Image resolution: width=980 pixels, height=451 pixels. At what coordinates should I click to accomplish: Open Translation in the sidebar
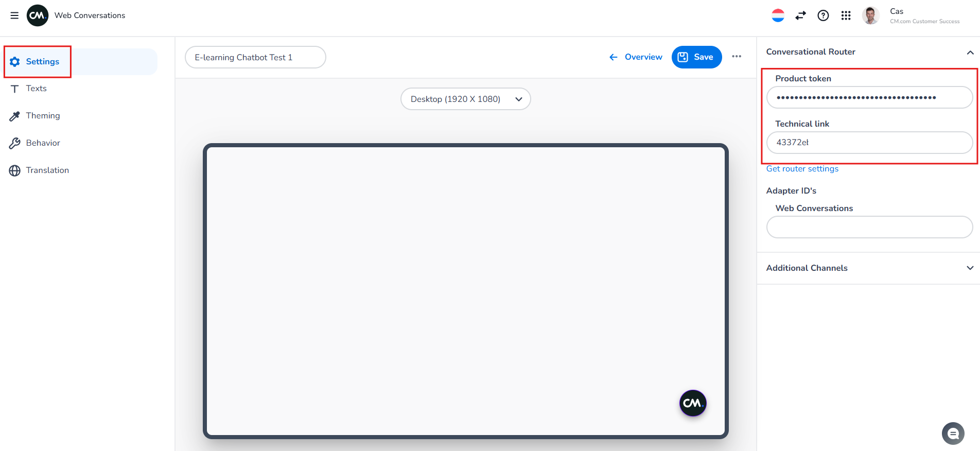47,170
